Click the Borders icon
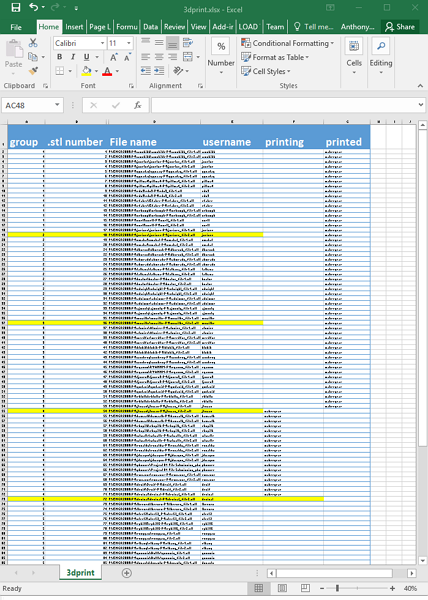 pos(60,71)
